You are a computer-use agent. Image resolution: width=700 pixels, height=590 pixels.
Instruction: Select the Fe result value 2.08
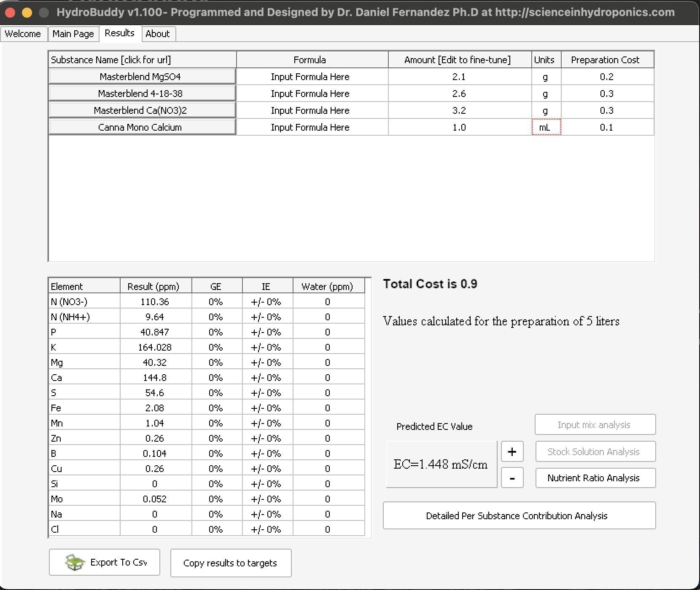click(x=156, y=408)
